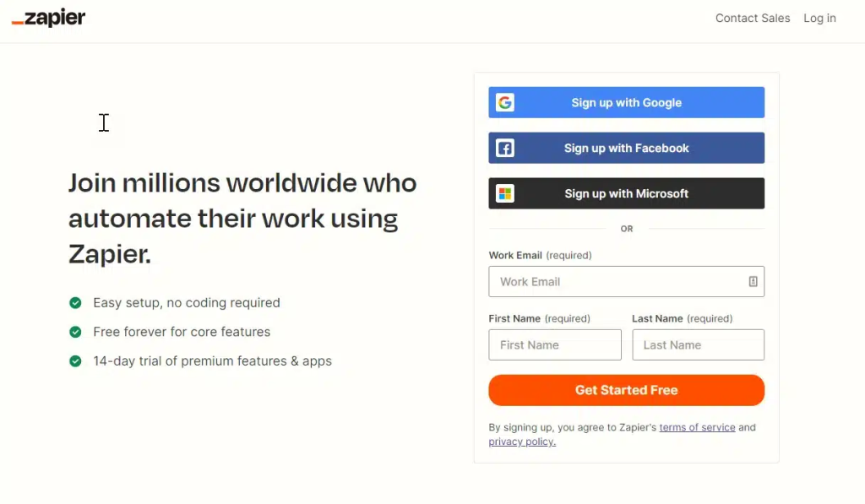Click the Google logo icon
The width and height of the screenshot is (865, 504).
pyautogui.click(x=505, y=103)
